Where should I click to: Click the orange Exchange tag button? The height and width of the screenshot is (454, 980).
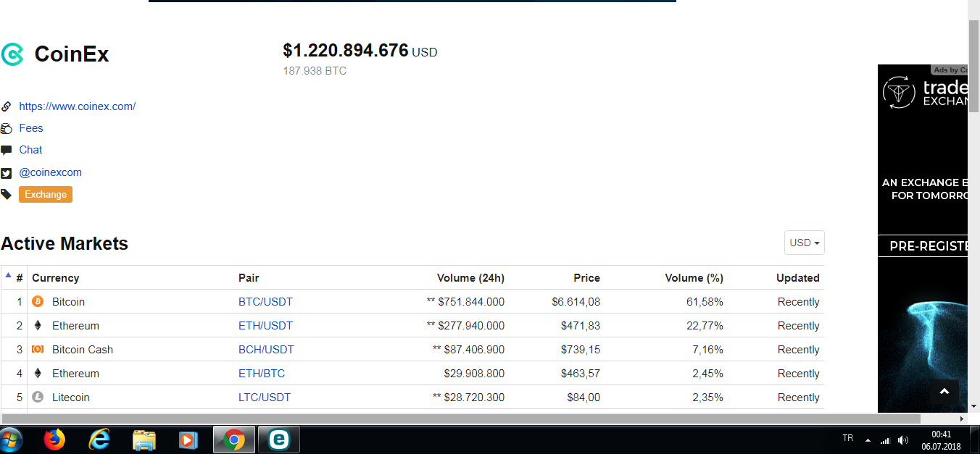46,194
